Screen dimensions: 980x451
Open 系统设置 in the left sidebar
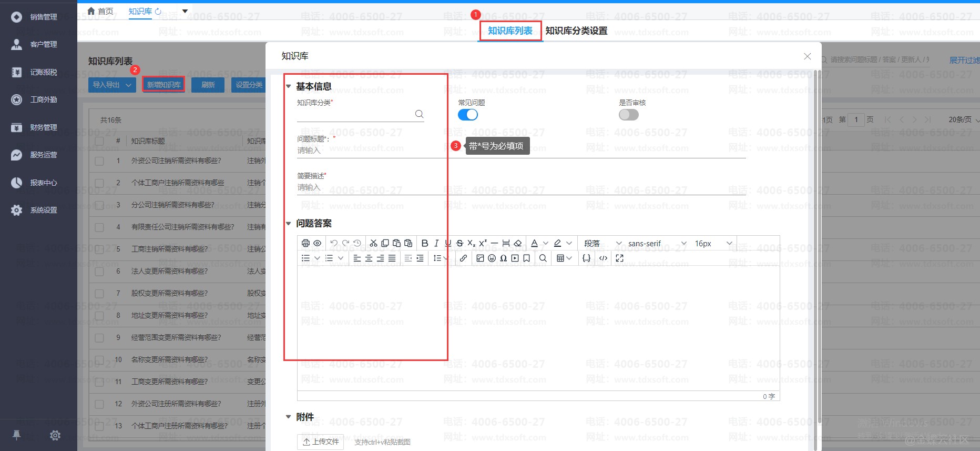click(x=43, y=210)
